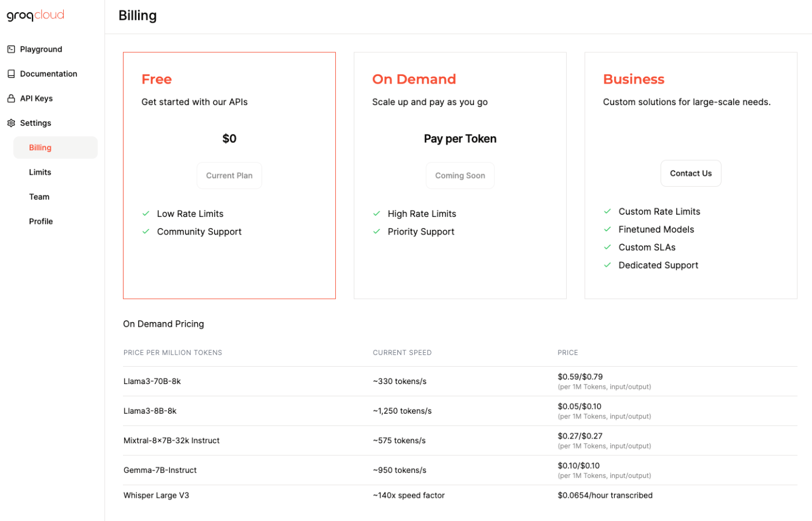Click the On Demand plan heading
Image resolution: width=812 pixels, height=521 pixels.
(414, 79)
